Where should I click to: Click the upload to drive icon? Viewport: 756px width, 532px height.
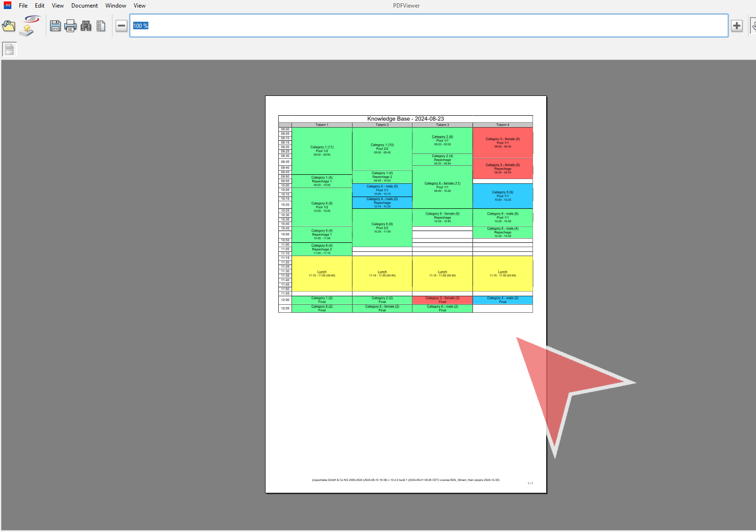29,26
